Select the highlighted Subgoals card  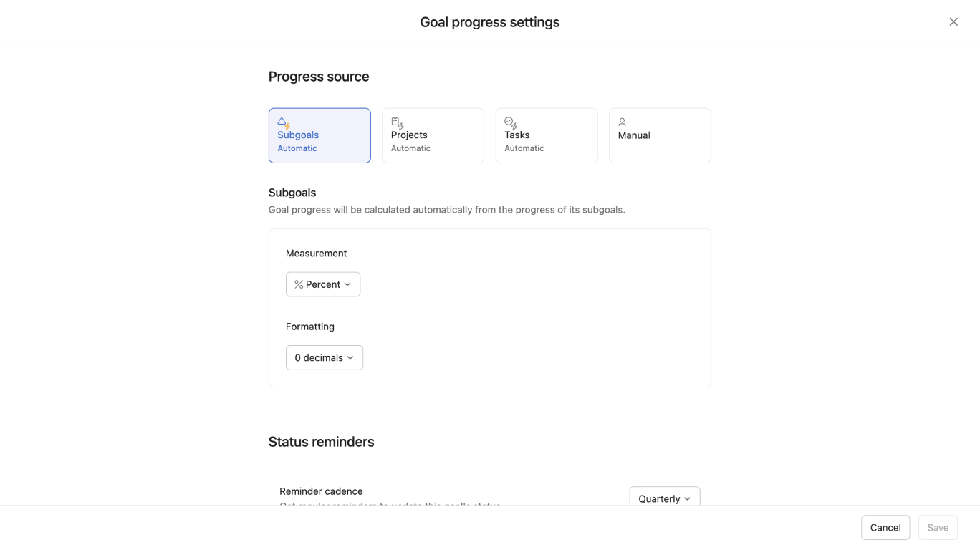click(x=320, y=135)
